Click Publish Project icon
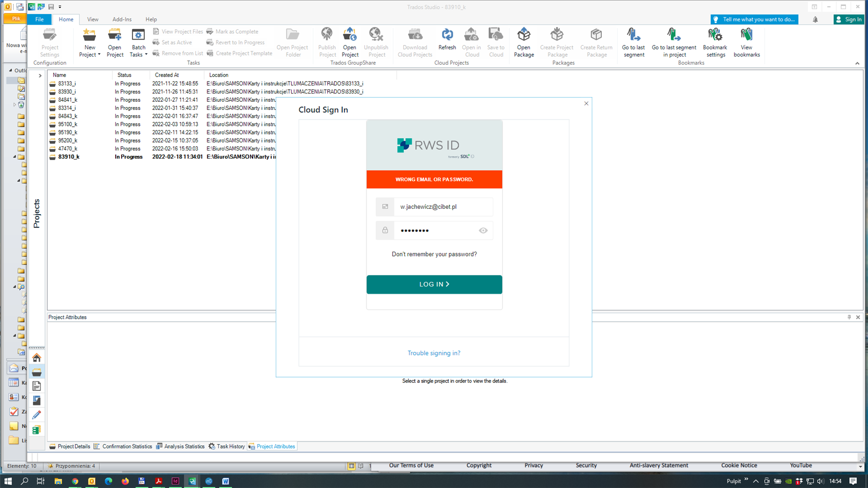 (x=327, y=35)
